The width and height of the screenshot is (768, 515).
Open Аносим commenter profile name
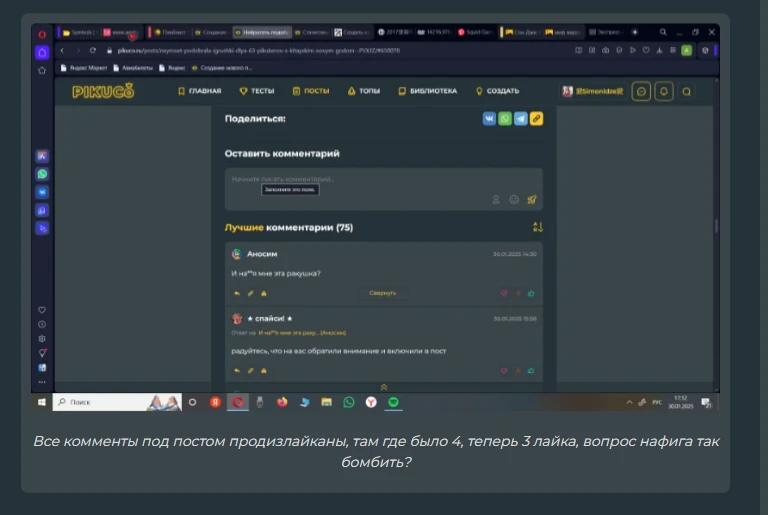[262, 254]
